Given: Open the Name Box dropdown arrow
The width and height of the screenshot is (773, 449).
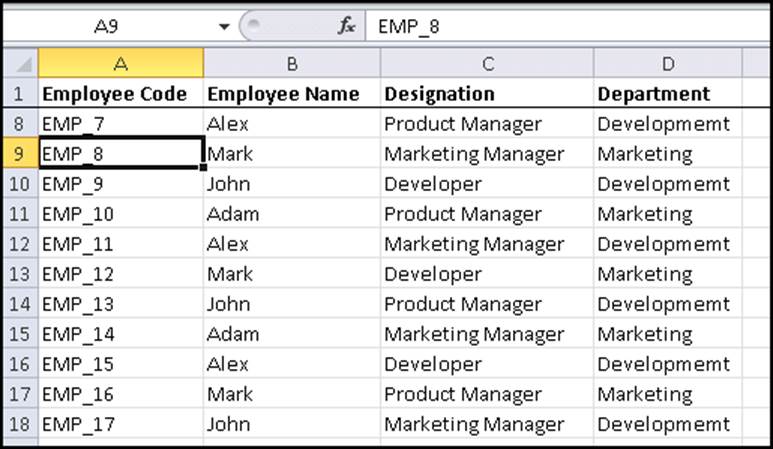Looking at the screenshot, I should coord(223,27).
